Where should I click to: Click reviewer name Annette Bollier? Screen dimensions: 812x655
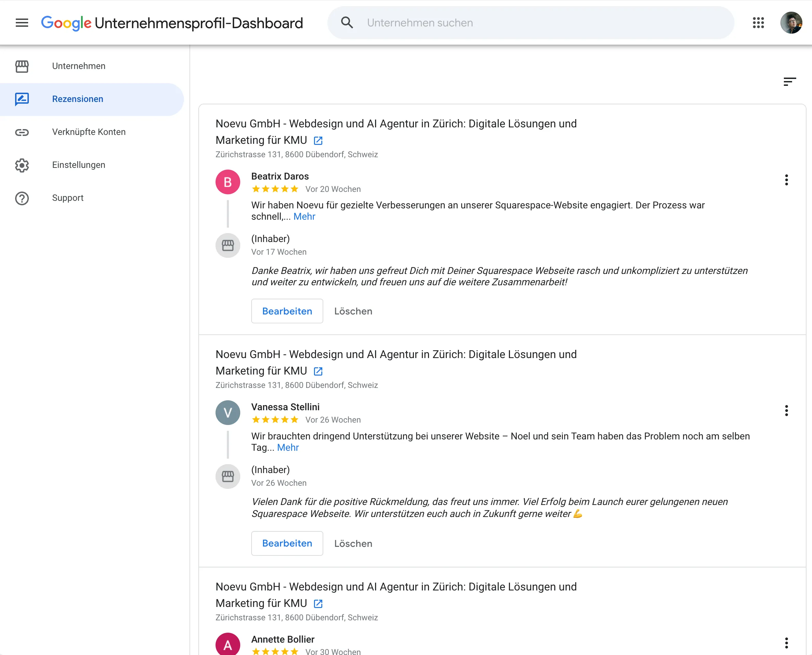click(x=283, y=639)
